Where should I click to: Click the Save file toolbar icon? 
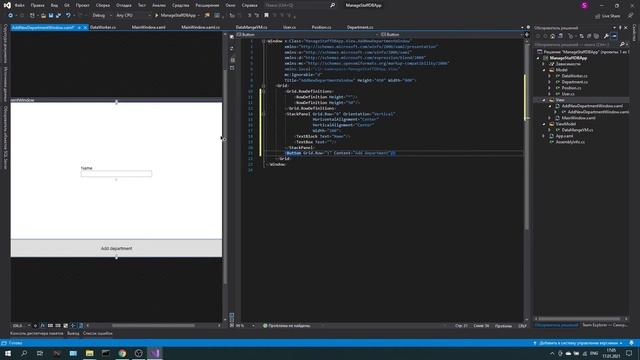(51, 16)
